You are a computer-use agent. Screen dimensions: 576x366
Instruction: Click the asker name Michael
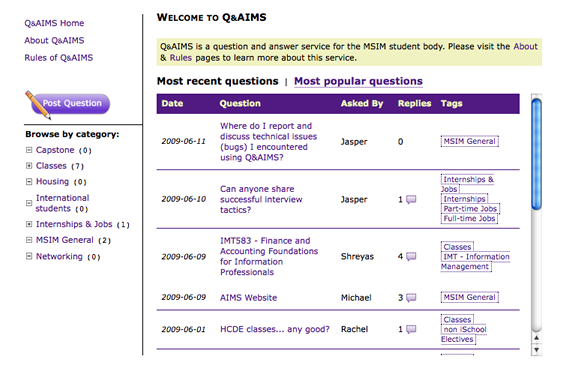[356, 298]
